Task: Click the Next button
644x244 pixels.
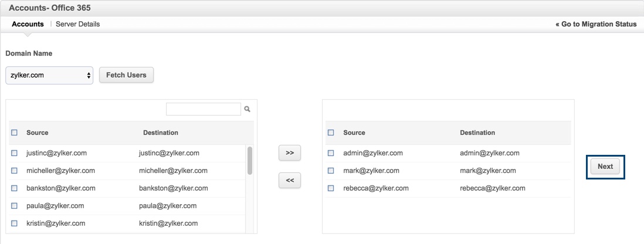Action: tap(605, 167)
